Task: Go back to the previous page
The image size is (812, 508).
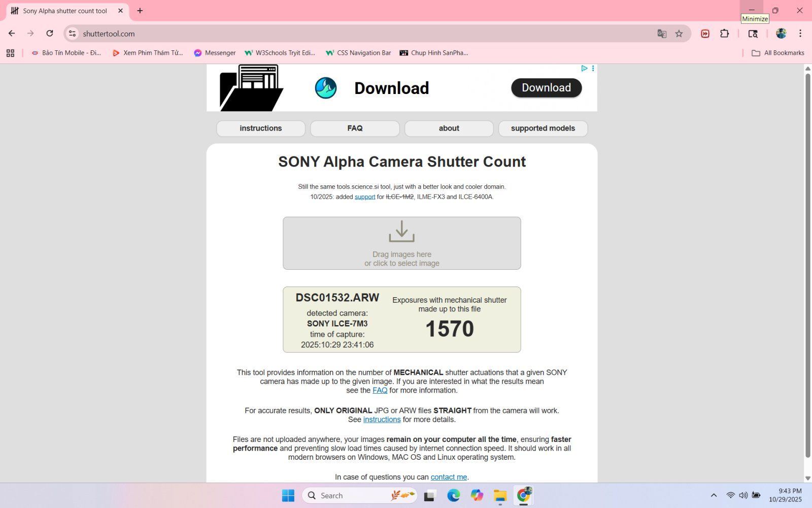Action: 12,34
